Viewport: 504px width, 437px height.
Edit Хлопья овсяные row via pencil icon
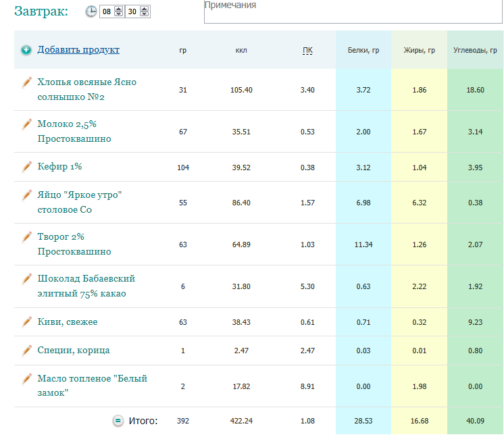(x=26, y=82)
